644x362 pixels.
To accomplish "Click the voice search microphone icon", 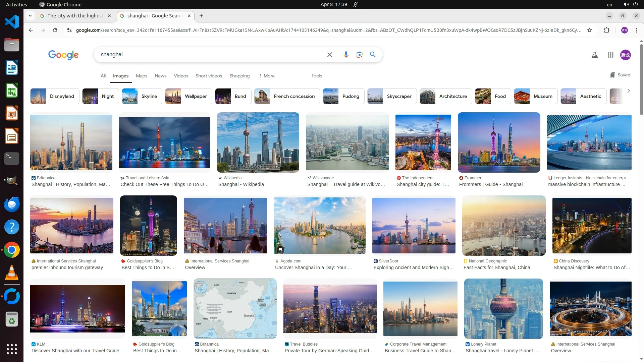I will point(346,55).
